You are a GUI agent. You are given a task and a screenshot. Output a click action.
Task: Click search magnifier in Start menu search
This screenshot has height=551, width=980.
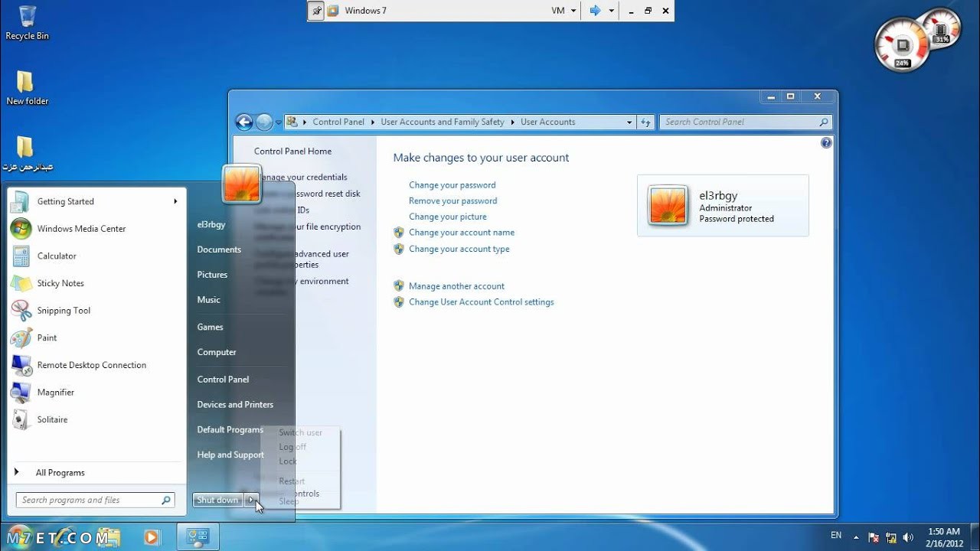click(165, 500)
